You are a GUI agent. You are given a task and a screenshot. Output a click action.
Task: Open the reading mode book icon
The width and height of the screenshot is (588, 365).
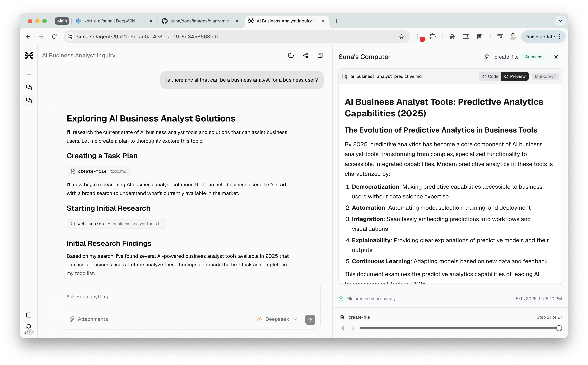click(466, 37)
